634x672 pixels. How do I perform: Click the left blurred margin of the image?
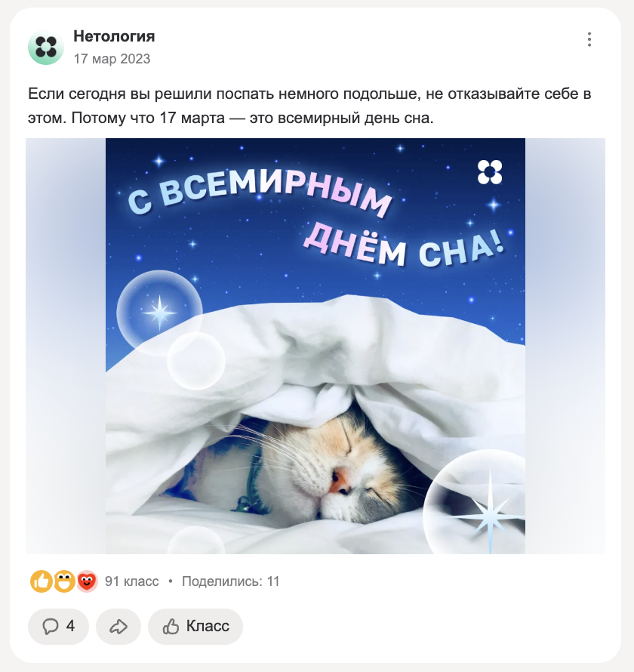coord(66,346)
